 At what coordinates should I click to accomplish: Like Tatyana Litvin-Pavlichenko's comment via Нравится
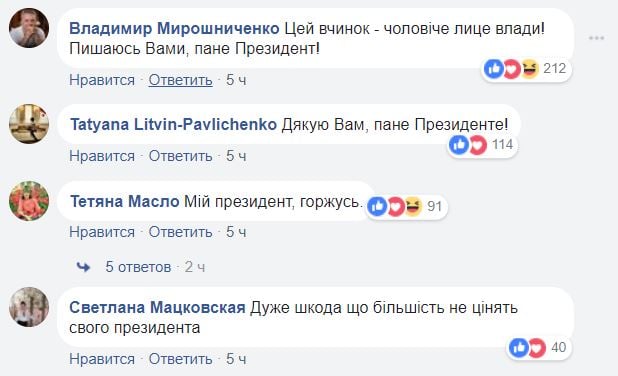click(102, 156)
